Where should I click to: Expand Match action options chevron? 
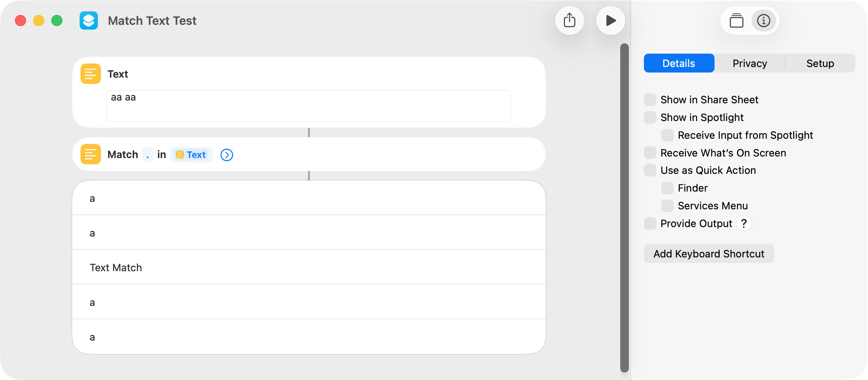pos(227,155)
